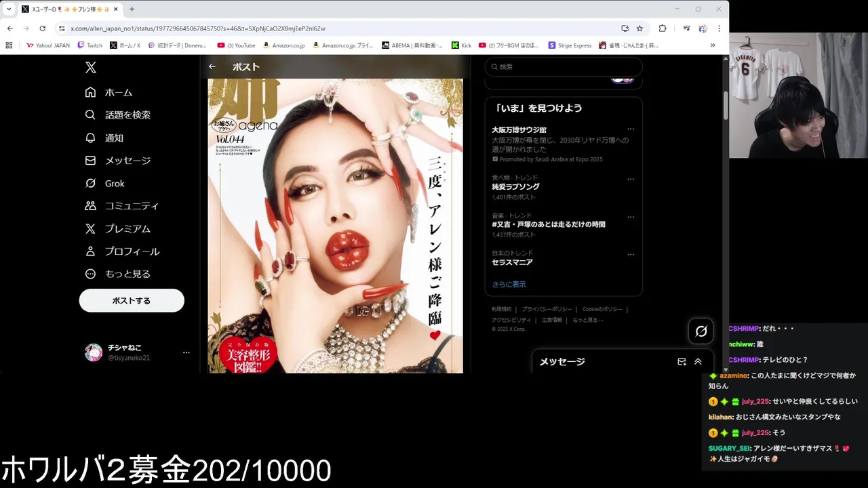Click site information icon in address bar
868x488 pixels.
coord(62,28)
